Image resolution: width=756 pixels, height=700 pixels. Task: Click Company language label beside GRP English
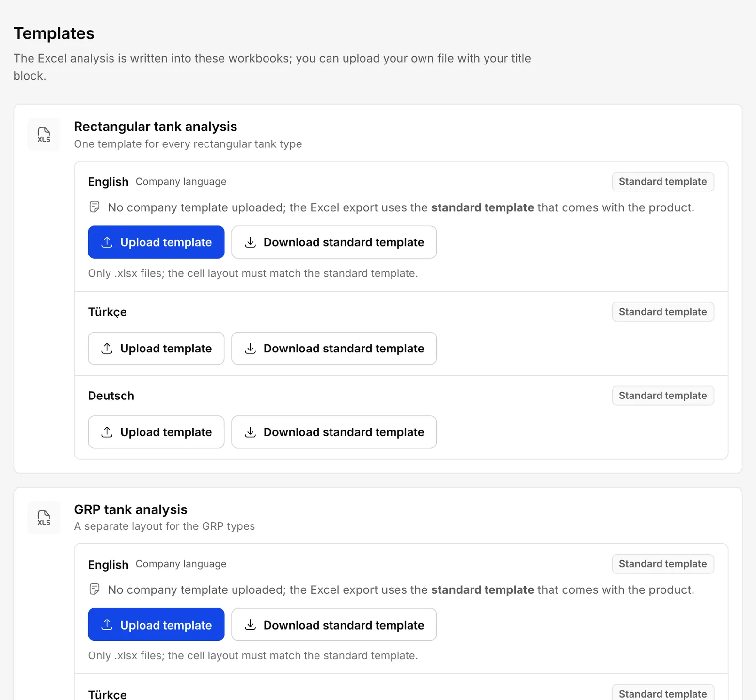pyautogui.click(x=181, y=564)
